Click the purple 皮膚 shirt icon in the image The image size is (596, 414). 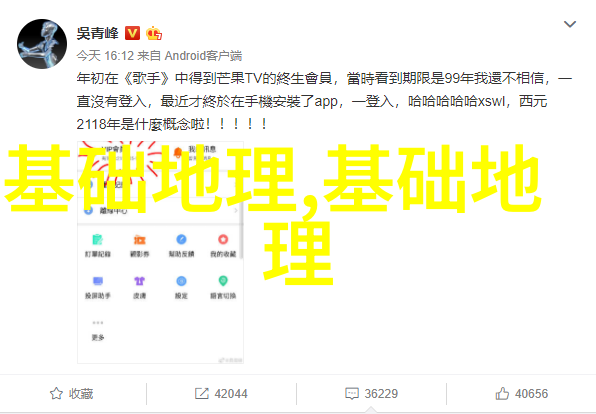click(x=139, y=281)
